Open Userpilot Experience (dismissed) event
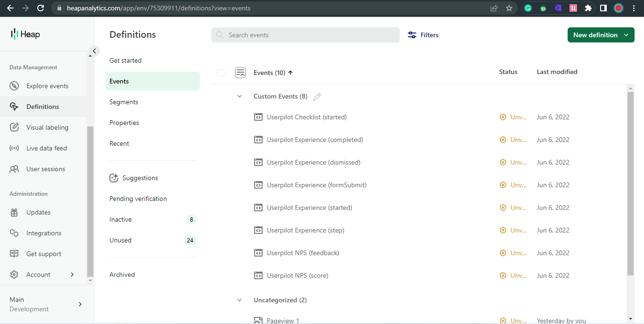 (314, 162)
